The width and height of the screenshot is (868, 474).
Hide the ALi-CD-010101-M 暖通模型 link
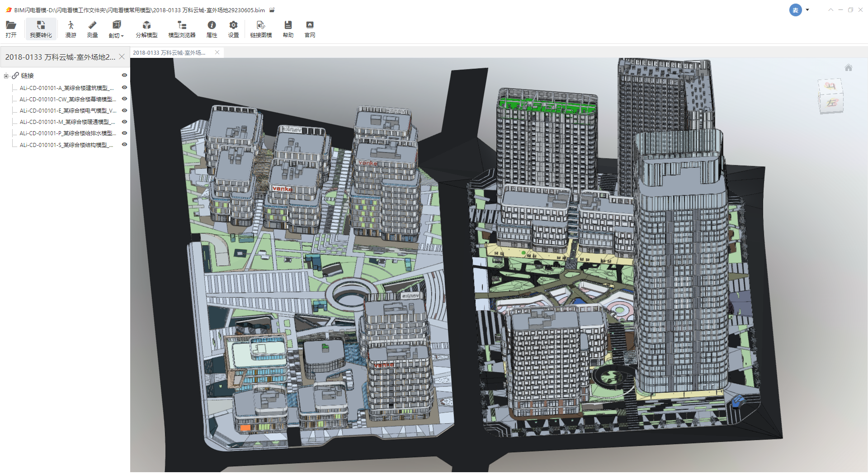click(x=124, y=122)
